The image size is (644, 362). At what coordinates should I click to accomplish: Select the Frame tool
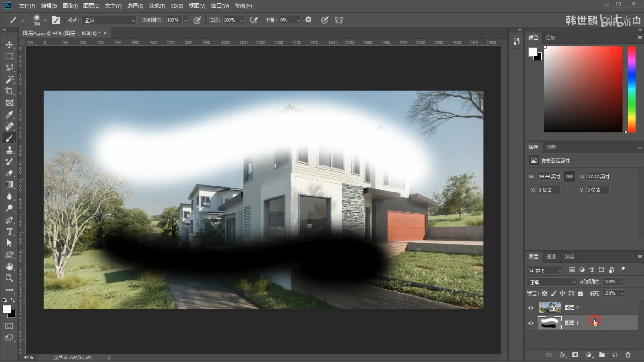pos(9,103)
